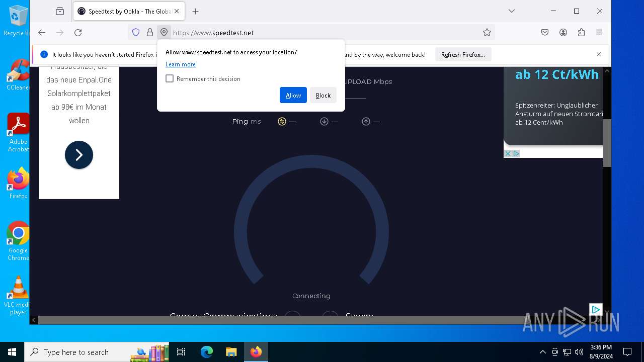Tick the Remember this decision checkbox

(x=170, y=78)
